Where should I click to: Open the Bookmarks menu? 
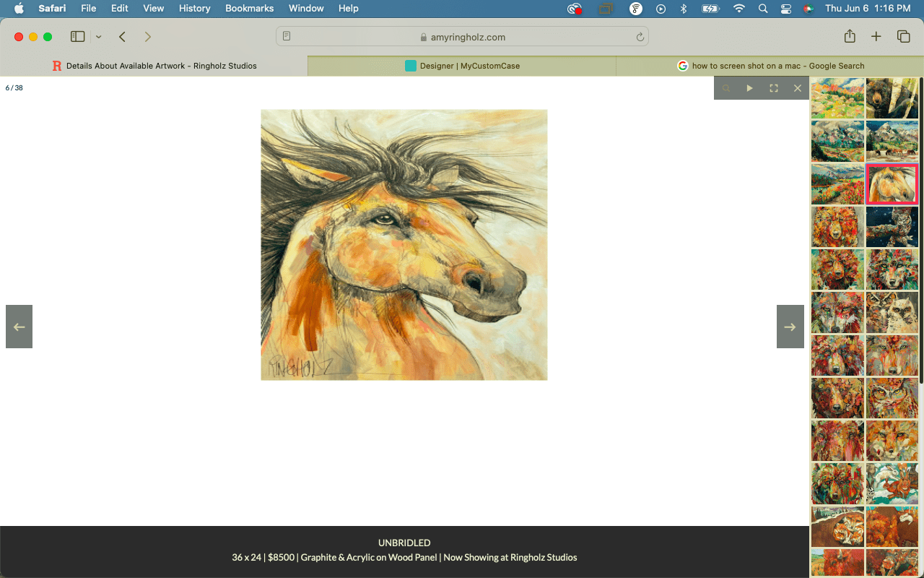[250, 9]
